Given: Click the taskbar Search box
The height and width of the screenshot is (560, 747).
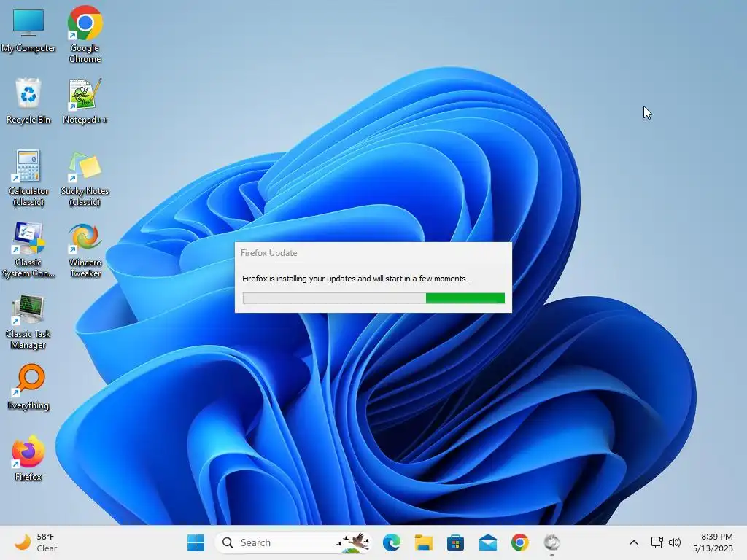Looking at the screenshot, I should click(293, 542).
